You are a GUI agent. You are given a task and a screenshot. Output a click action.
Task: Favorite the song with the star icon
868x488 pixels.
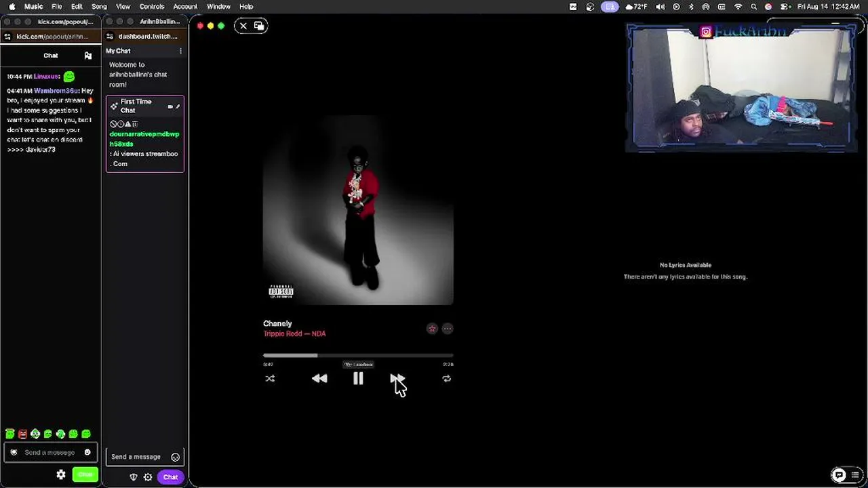coord(432,329)
